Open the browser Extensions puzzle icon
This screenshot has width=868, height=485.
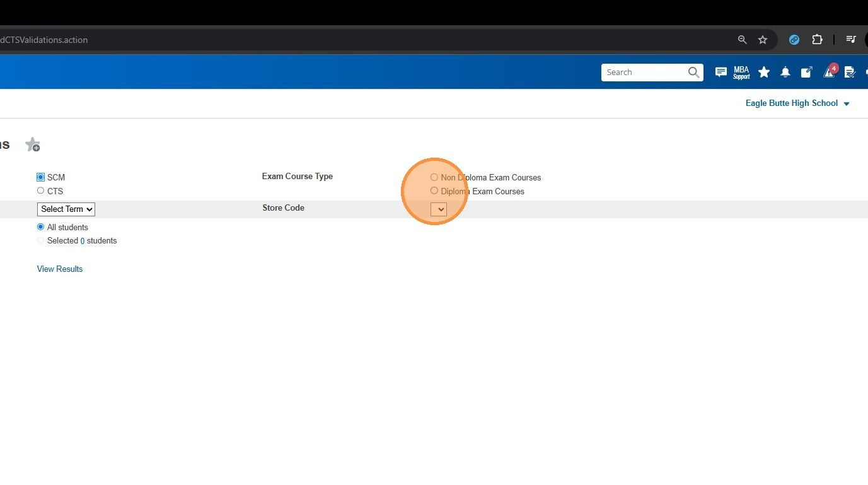point(817,40)
